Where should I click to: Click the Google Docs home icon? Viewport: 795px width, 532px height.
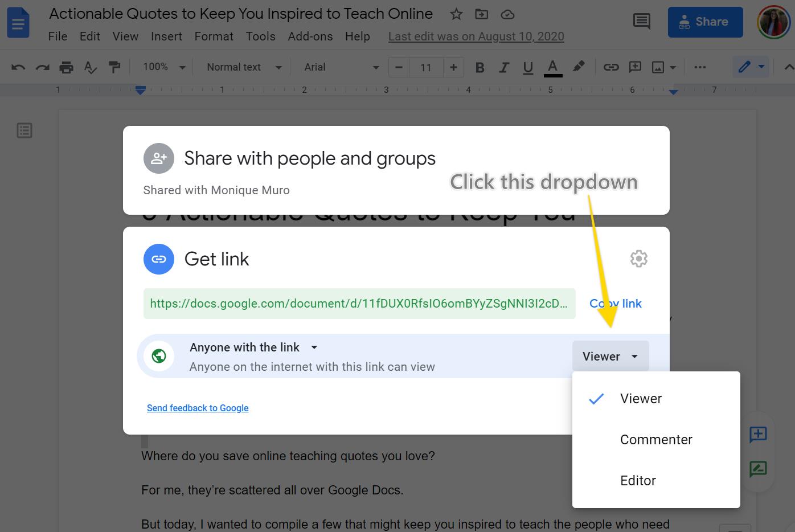pos(18,23)
